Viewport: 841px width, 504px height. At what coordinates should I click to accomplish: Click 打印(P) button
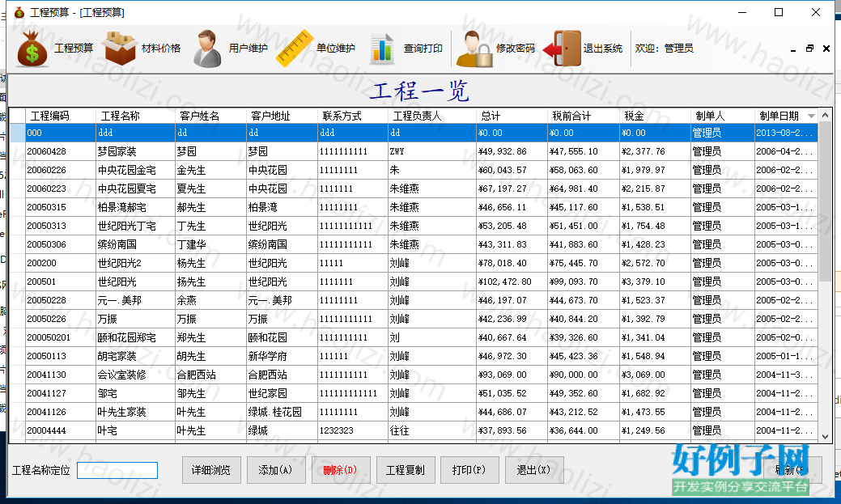(x=469, y=470)
